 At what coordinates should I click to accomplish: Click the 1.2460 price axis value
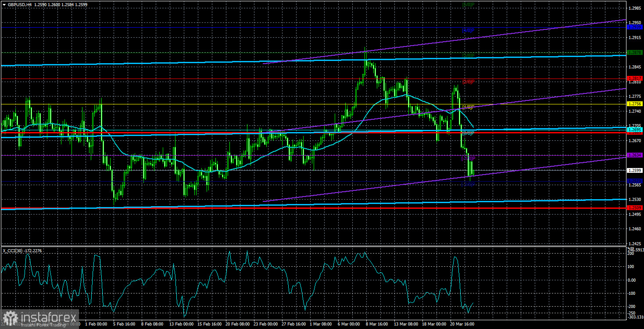(x=635, y=229)
